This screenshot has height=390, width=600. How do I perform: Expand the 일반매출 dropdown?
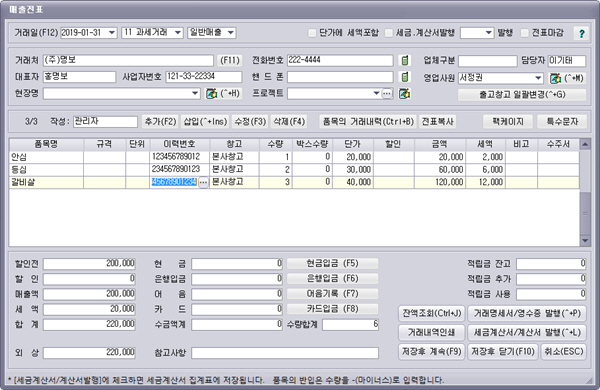pyautogui.click(x=231, y=33)
